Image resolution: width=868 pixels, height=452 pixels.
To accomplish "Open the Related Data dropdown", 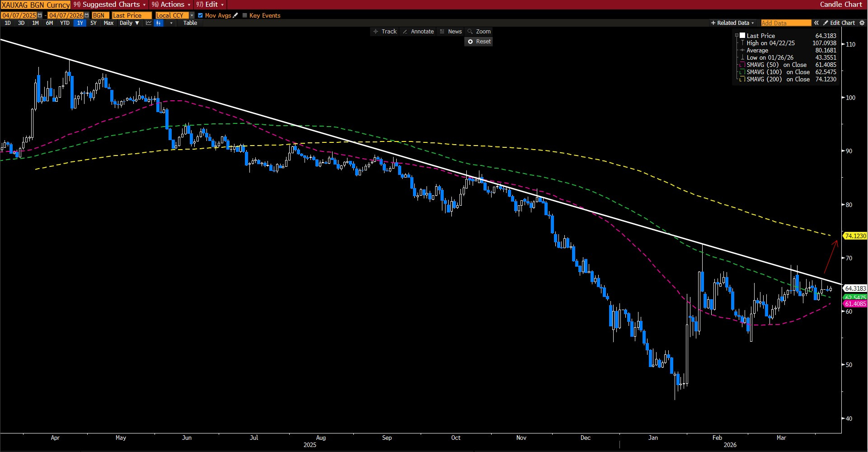I will pos(732,23).
